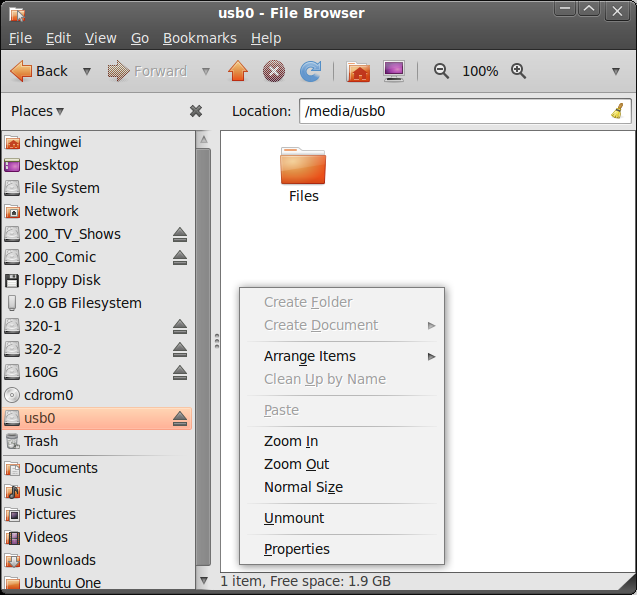Open the Forward history dropdown arrow
Screen dimensions: 637x595
point(206,71)
